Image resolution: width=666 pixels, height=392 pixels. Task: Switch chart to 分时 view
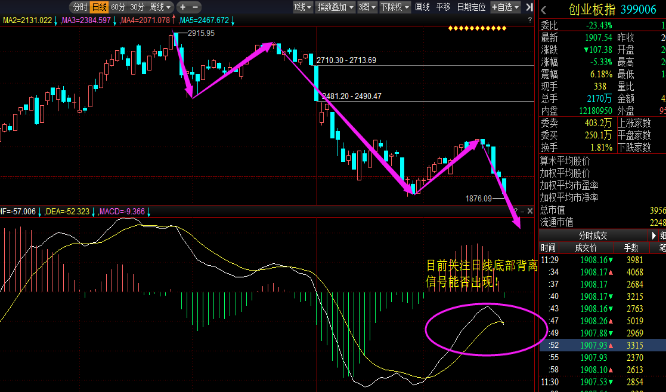tap(79, 7)
